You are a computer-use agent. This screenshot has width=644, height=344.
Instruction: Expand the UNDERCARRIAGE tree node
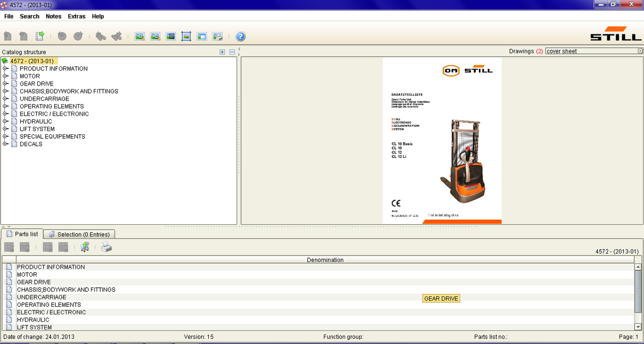coord(5,99)
